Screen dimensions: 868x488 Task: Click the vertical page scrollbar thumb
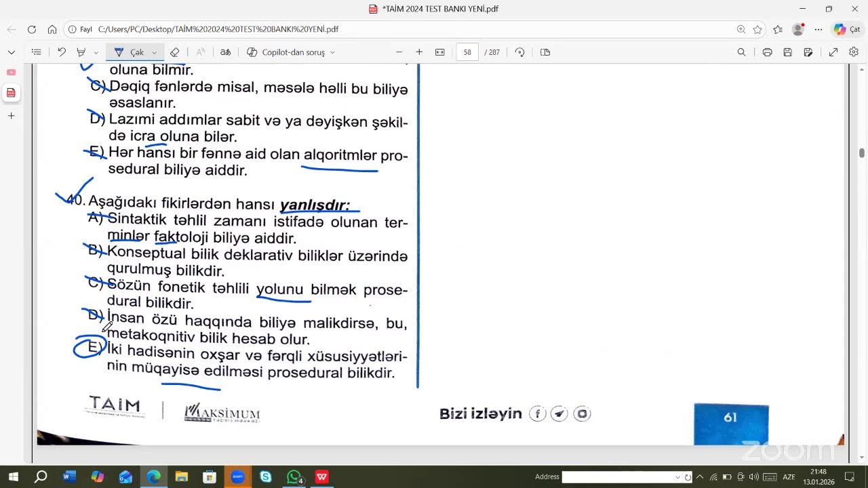(x=862, y=153)
